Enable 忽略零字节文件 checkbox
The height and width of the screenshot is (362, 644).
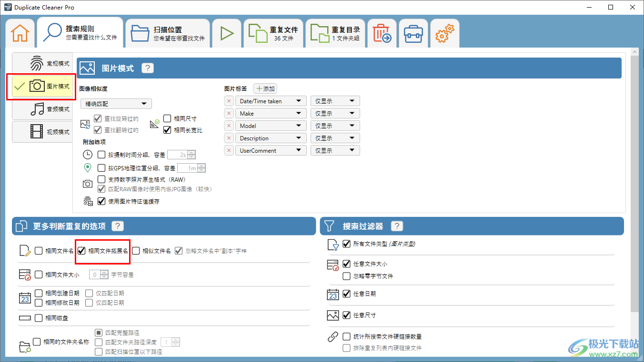click(346, 276)
